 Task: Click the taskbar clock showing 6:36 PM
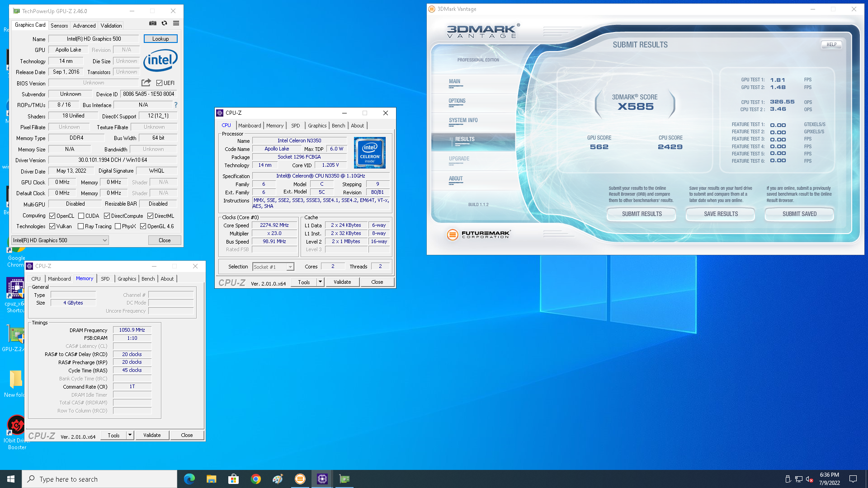830,479
